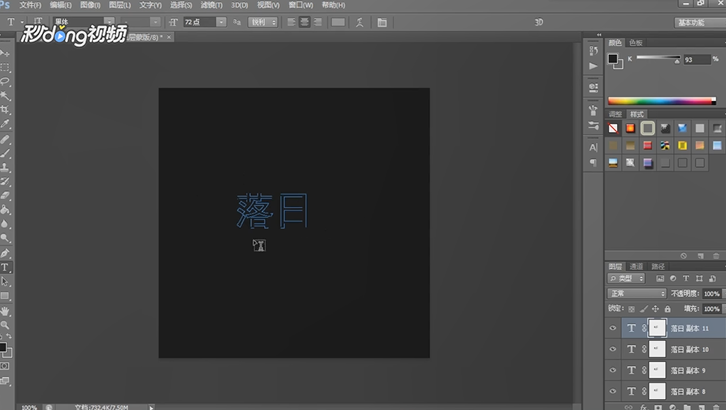Image resolution: width=726 pixels, height=410 pixels.
Task: Select the Zoom tool in toolbox
Action: click(x=5, y=325)
